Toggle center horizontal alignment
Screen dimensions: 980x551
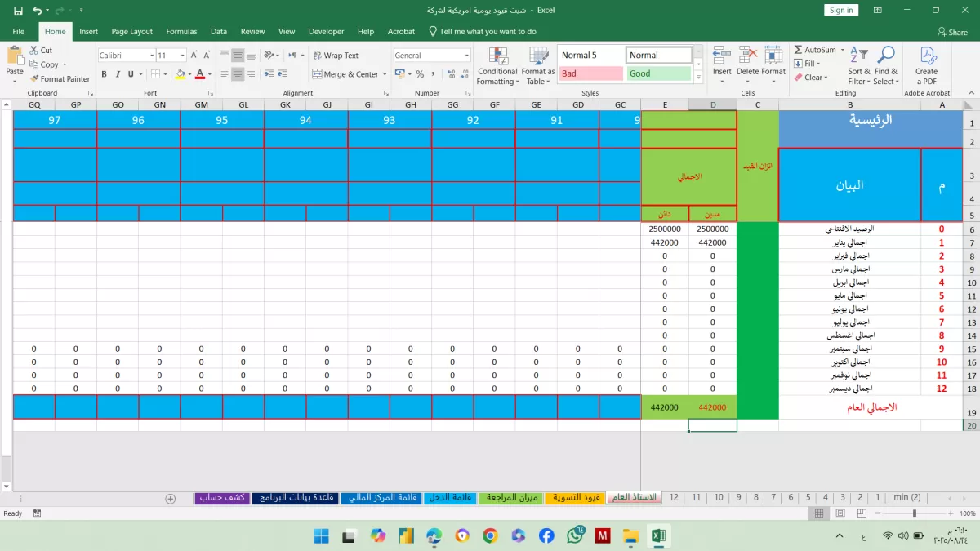coord(238,74)
